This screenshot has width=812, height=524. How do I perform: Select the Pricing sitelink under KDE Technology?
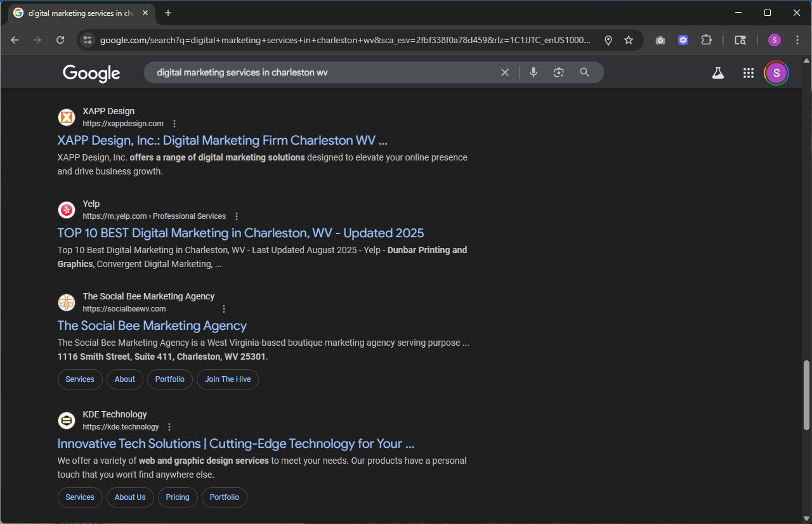(x=178, y=497)
